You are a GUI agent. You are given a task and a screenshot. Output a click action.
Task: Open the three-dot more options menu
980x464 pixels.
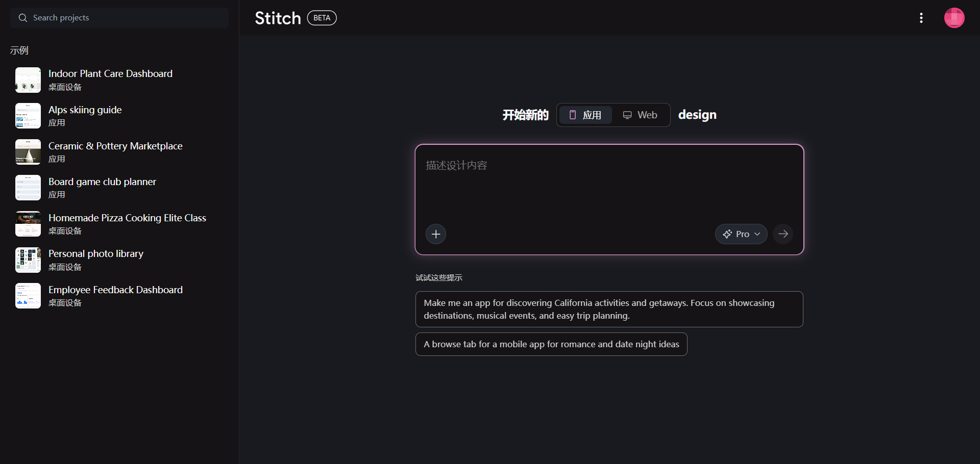click(921, 18)
